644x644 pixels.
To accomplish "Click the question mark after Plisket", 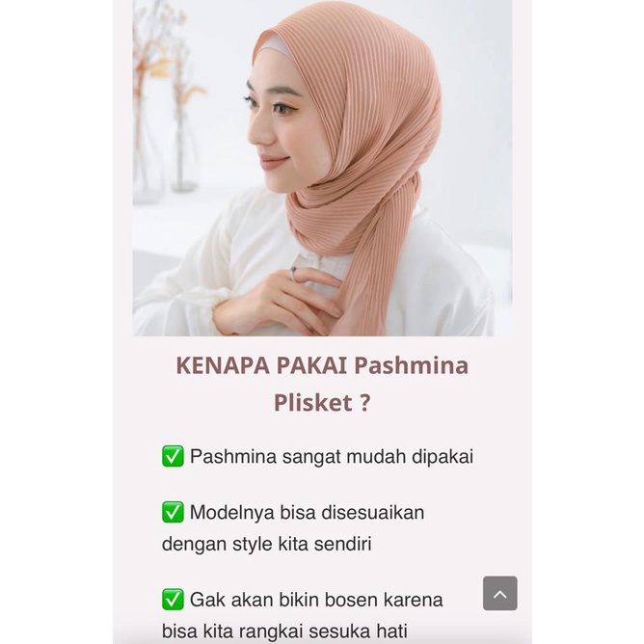I will pyautogui.click(x=364, y=403).
